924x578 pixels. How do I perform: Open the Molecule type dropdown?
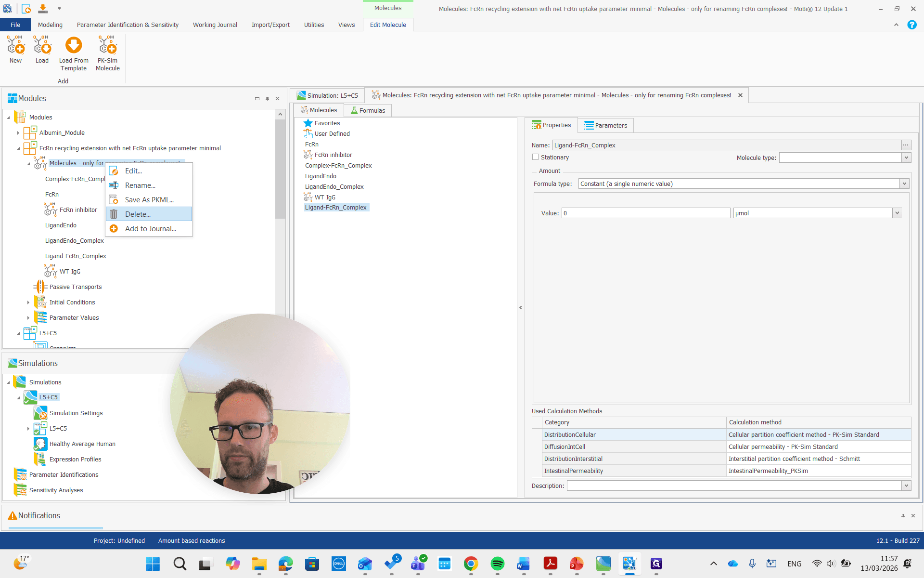[906, 158]
